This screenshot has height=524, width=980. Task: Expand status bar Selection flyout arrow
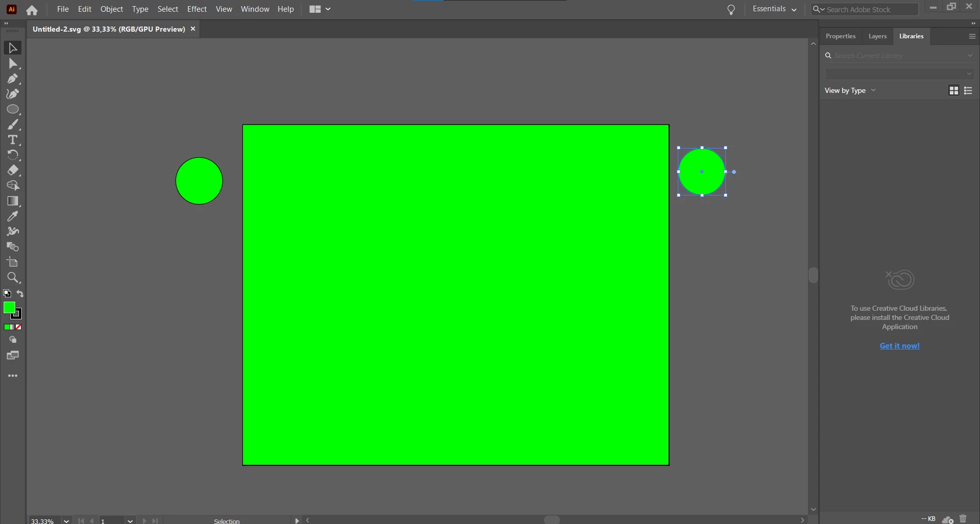(297, 520)
